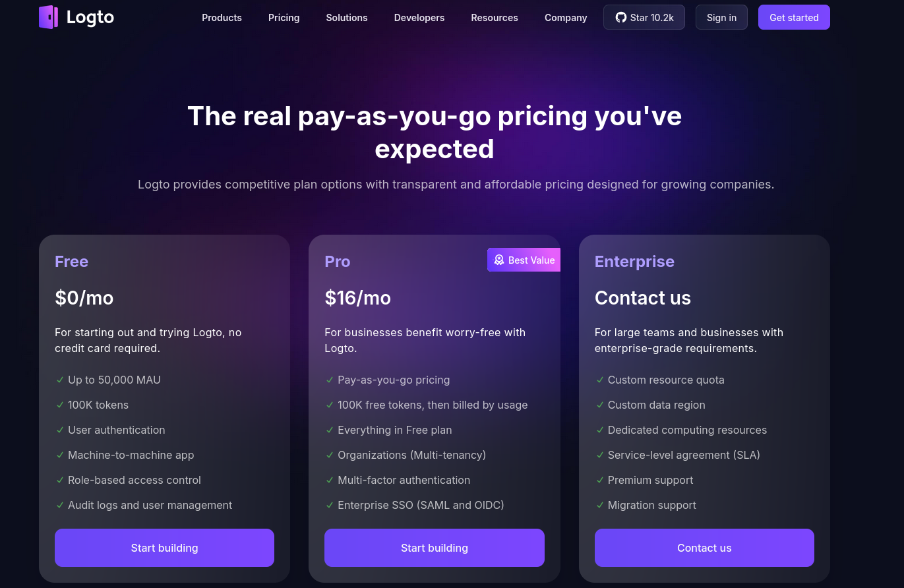Screen dimensions: 904x588
Task: Click the Best Value ribbon badge icon
Action: [499, 260]
